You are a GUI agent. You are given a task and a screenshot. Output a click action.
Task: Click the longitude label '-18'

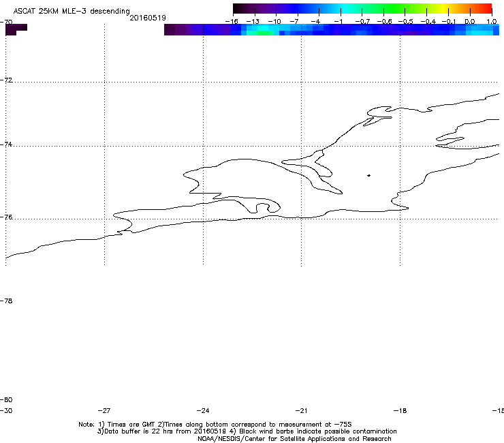point(400,410)
